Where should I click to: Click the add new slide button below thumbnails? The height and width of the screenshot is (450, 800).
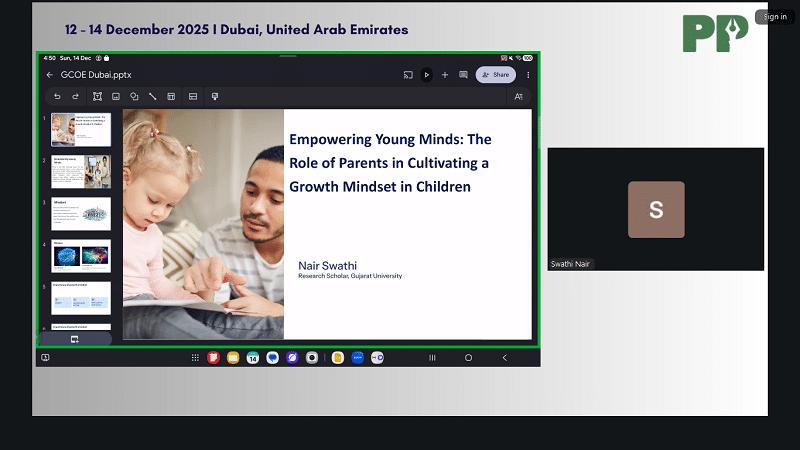coord(74,339)
